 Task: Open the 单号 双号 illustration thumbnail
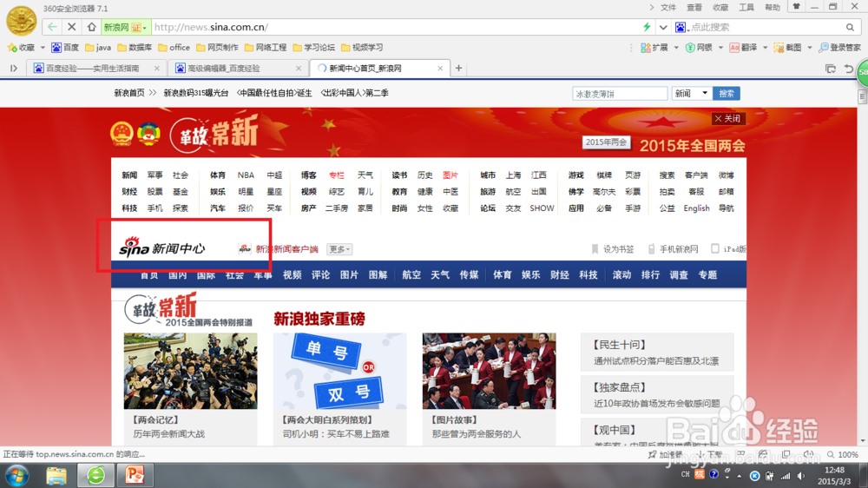point(339,371)
